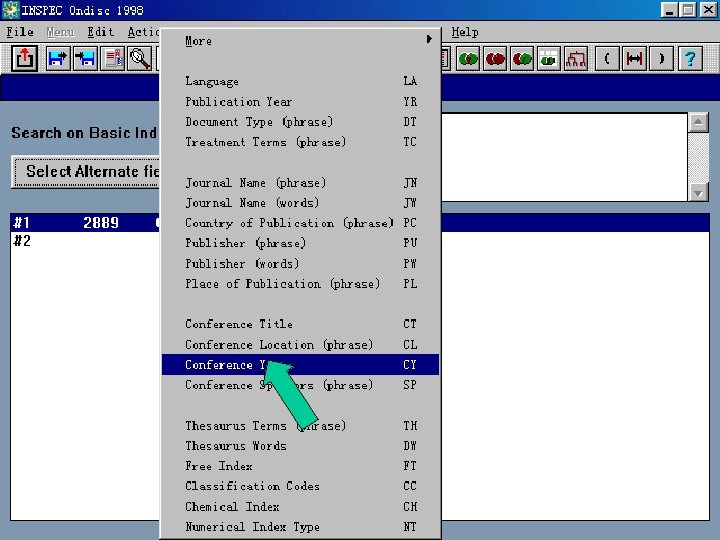720x540 pixels.
Task: Click the first green Venn diagram operator icon
Action: click(x=468, y=58)
